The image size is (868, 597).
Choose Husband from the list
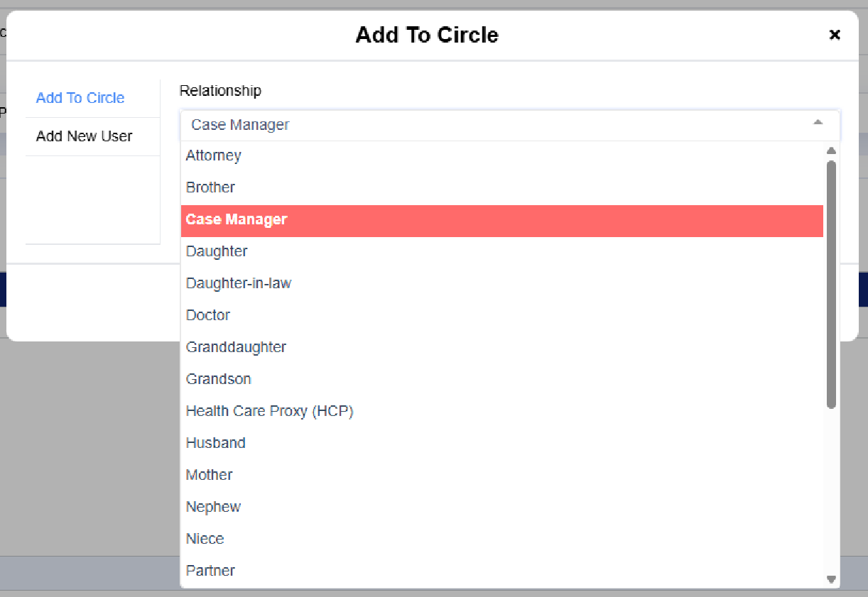point(215,443)
